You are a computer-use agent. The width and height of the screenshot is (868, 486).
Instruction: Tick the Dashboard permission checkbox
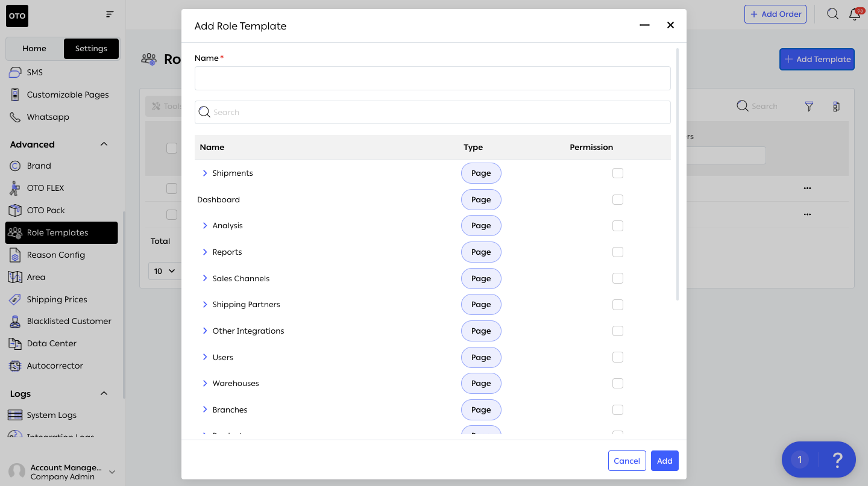[x=617, y=199]
